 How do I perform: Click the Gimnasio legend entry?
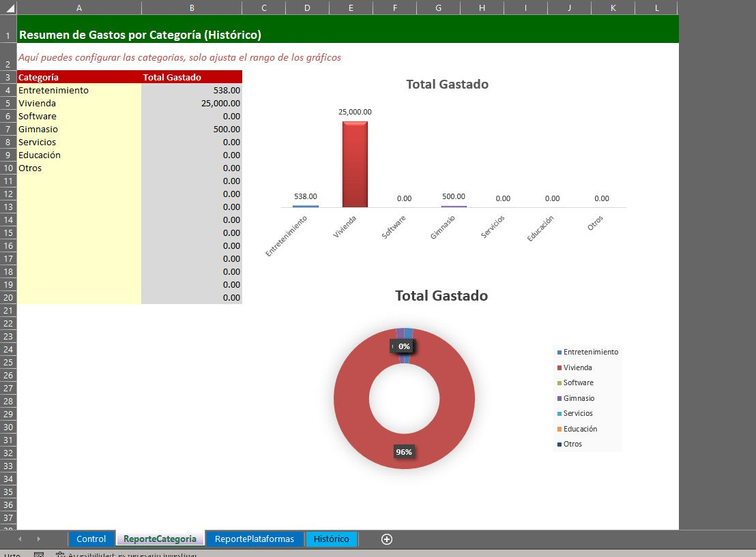click(x=576, y=398)
